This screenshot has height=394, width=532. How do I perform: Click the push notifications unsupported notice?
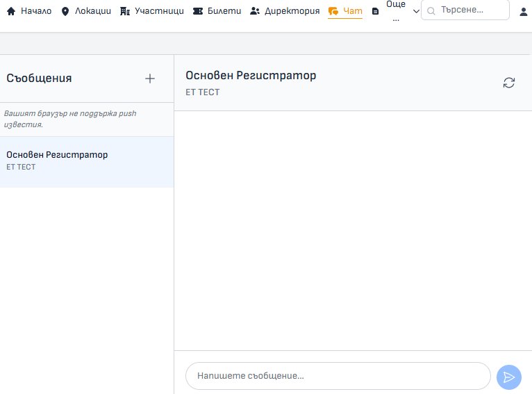70,119
